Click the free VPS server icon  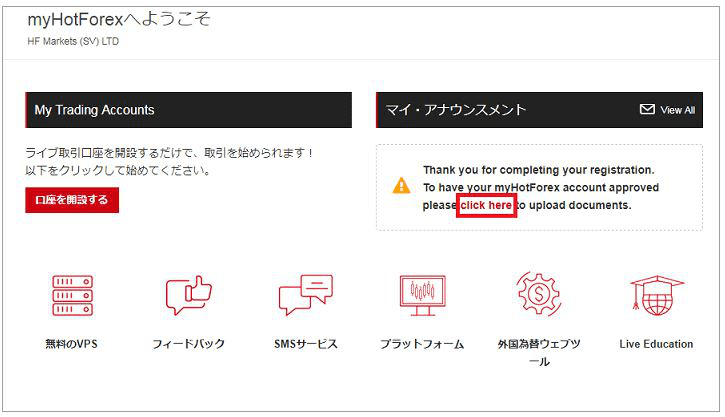[x=72, y=296]
